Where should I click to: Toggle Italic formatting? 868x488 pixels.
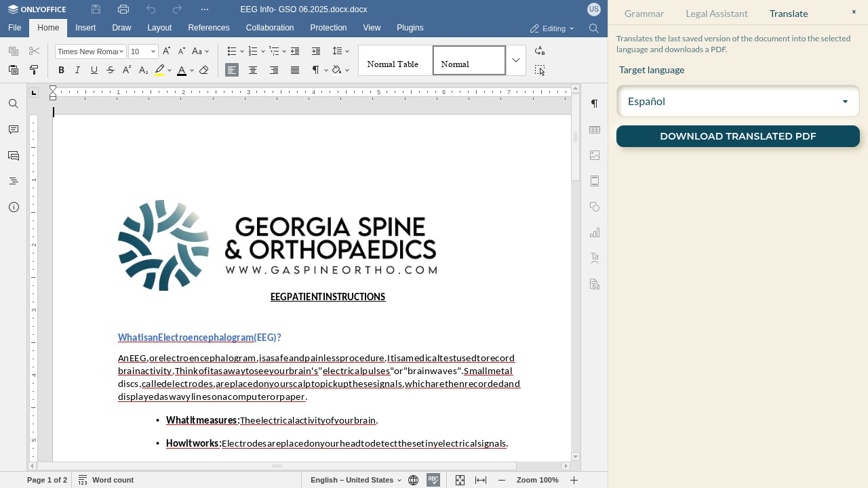click(77, 70)
